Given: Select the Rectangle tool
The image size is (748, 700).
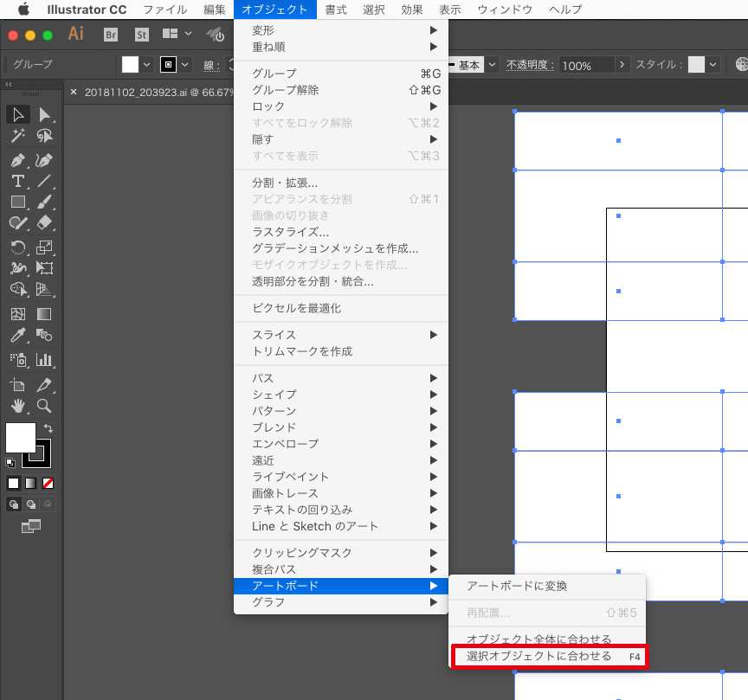Looking at the screenshot, I should point(18,202).
